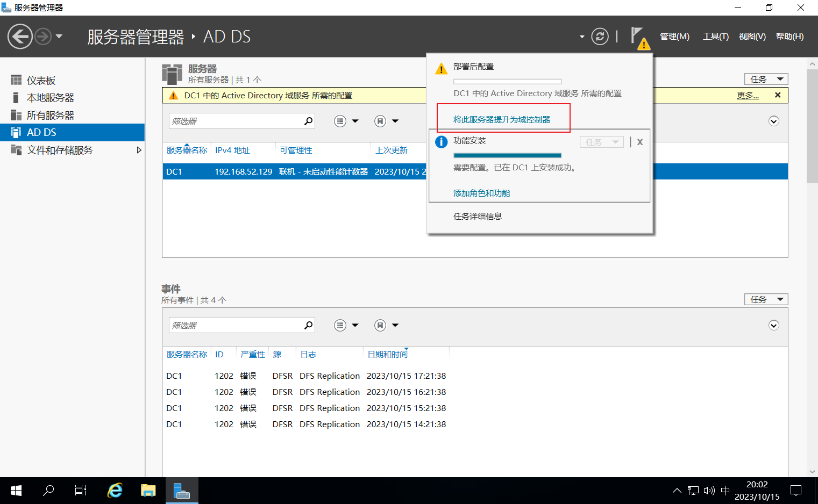Image resolution: width=818 pixels, height=504 pixels.
Task: Open the Windows Start menu
Action: coord(16,491)
